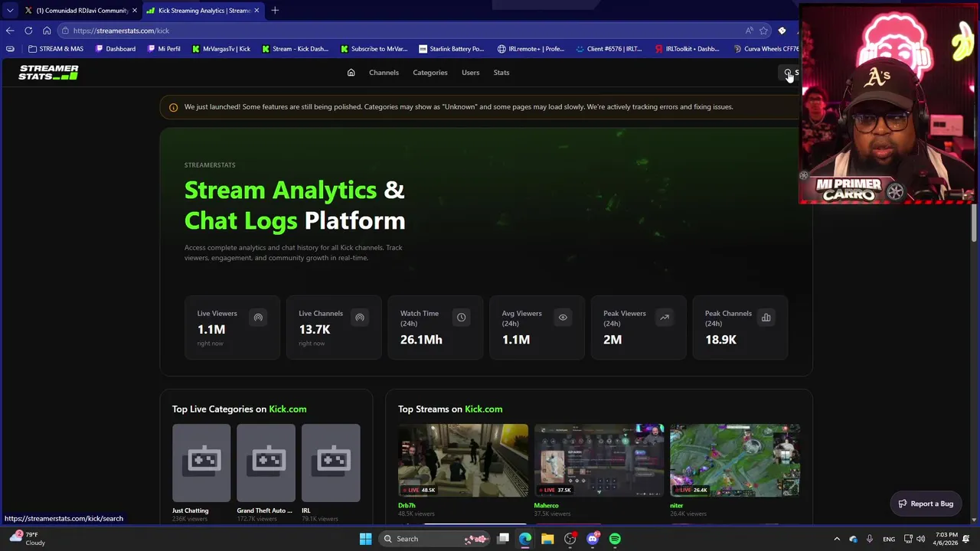Open the IRL category thumbnail
Screen dimensions: 980x551
331,463
